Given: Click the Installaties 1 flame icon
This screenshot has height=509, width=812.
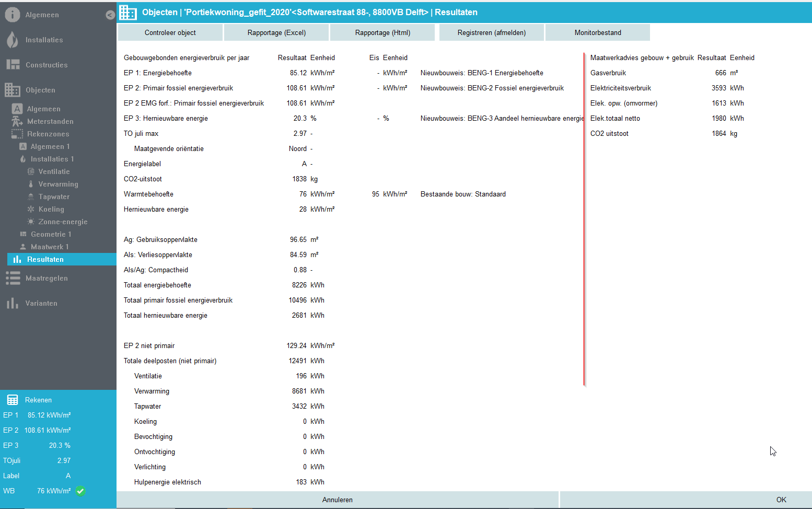Looking at the screenshot, I should pos(23,159).
